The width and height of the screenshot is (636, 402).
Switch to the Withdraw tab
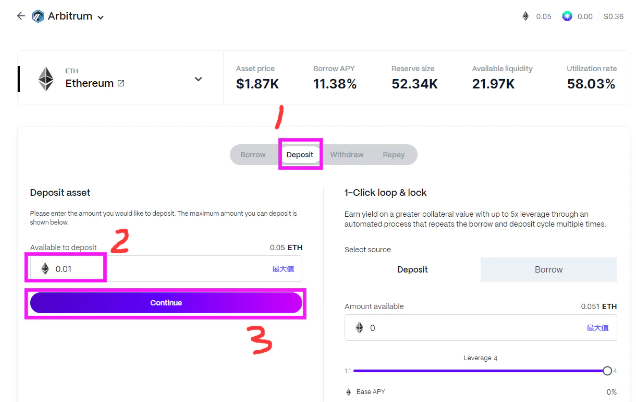click(346, 155)
